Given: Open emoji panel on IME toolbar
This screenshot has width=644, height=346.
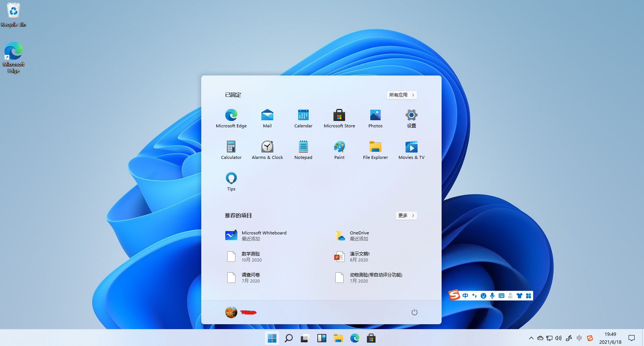Looking at the screenshot, I should point(483,296).
